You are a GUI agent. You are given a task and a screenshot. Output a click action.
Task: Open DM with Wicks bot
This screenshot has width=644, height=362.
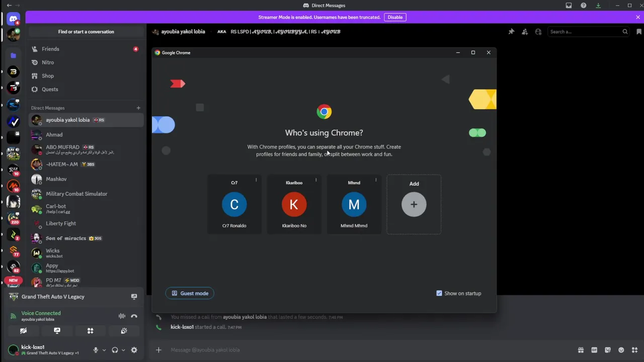(x=86, y=253)
